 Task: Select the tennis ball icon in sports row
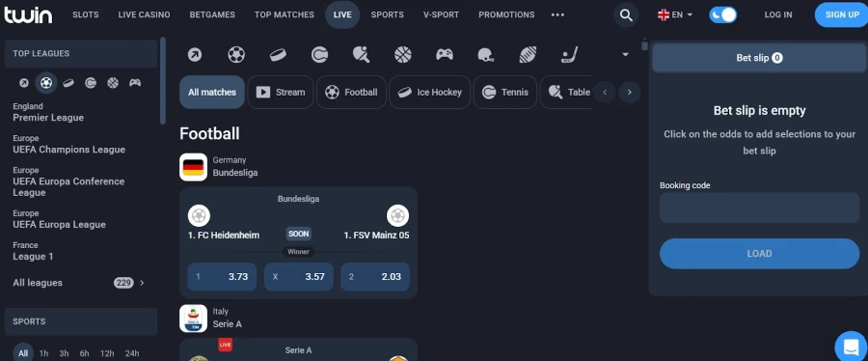[x=319, y=54]
